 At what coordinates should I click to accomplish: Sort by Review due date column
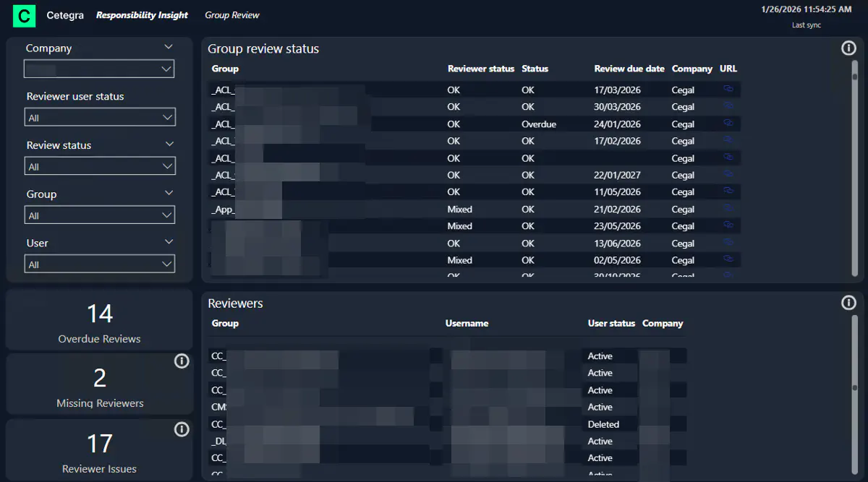629,69
